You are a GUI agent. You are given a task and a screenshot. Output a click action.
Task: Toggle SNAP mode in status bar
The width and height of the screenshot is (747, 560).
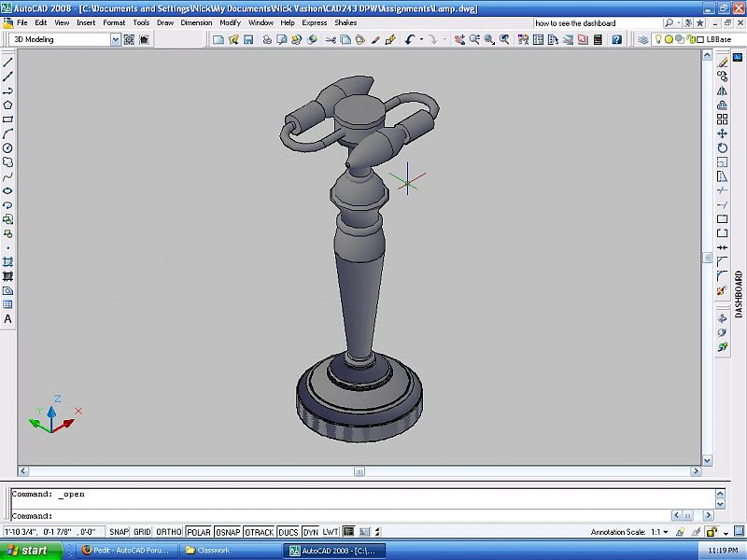coord(119,532)
